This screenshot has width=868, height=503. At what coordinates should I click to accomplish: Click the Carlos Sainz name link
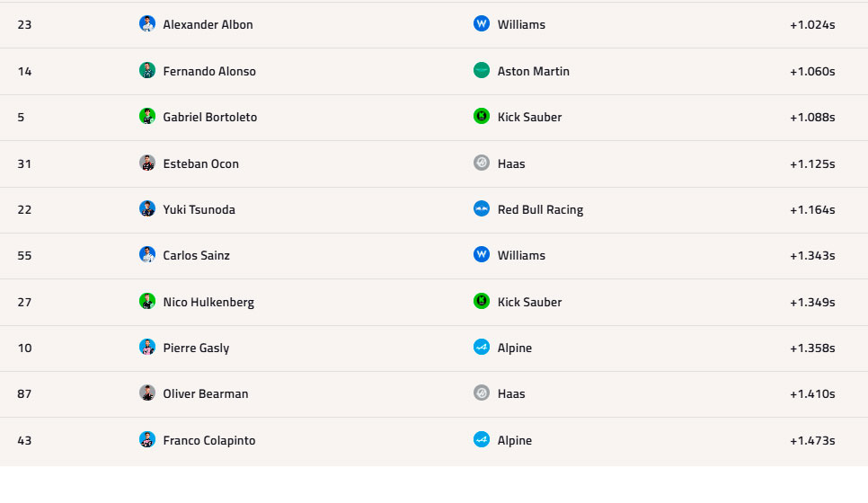196,255
